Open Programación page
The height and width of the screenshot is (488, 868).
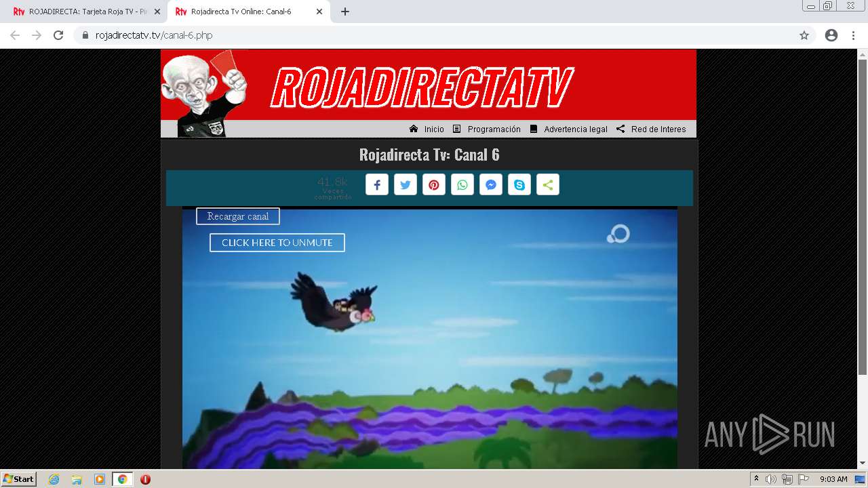(x=487, y=129)
